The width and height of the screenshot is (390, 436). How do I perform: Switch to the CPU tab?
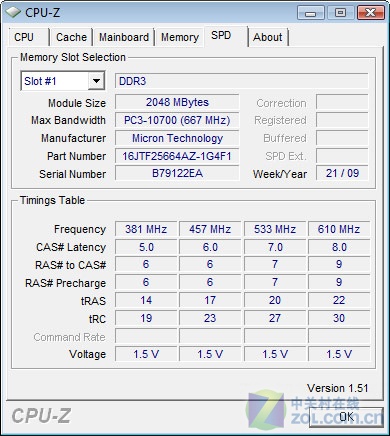pos(29,37)
